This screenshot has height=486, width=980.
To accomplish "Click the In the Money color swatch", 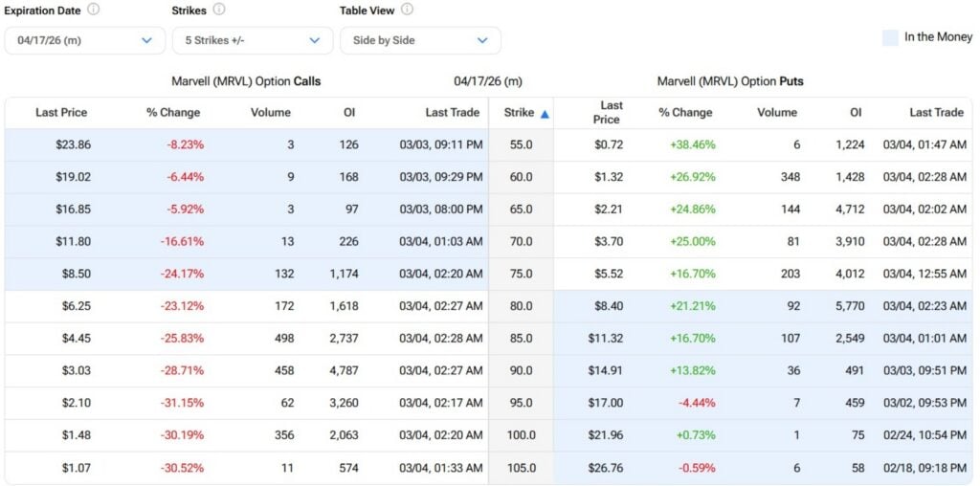I will 890,37.
